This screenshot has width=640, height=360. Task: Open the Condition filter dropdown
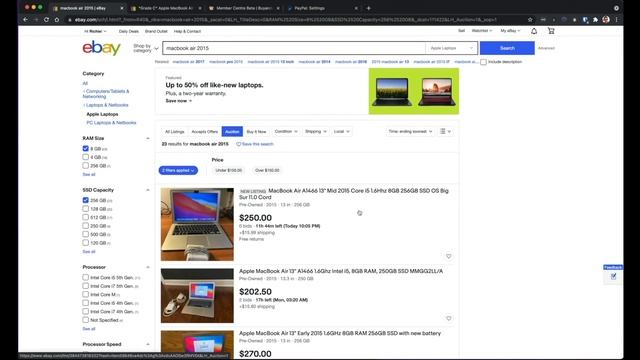(286, 131)
